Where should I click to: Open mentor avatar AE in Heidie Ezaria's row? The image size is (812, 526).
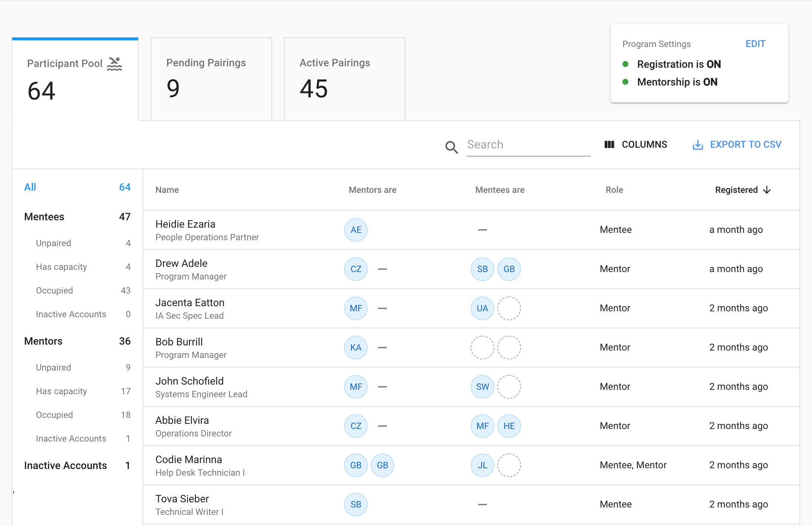(355, 230)
